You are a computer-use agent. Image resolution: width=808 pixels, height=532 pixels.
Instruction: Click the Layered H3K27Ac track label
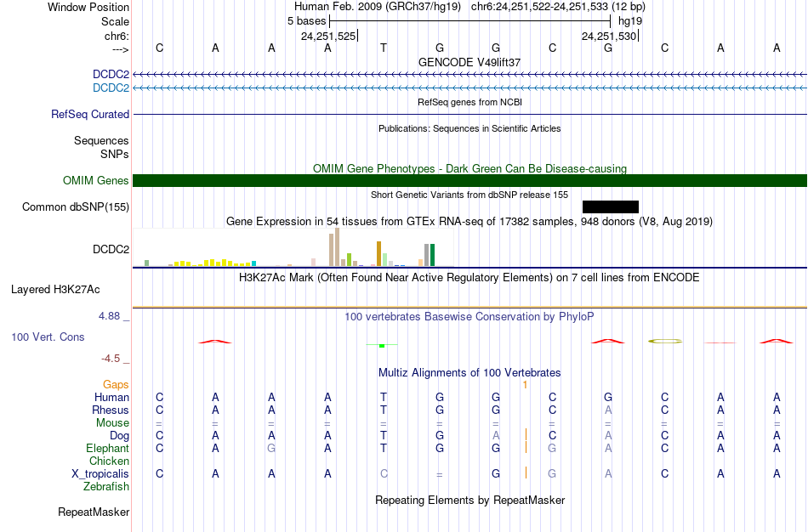click(x=55, y=290)
